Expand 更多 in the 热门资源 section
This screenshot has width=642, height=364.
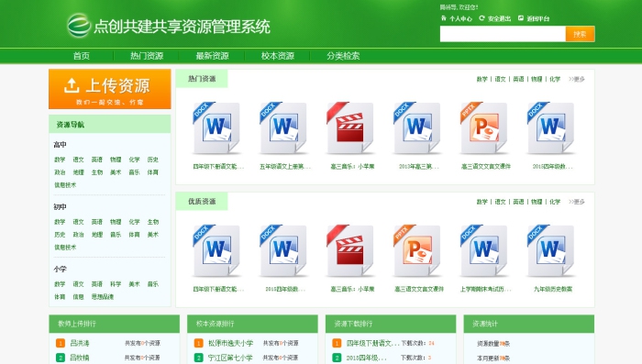click(x=577, y=79)
